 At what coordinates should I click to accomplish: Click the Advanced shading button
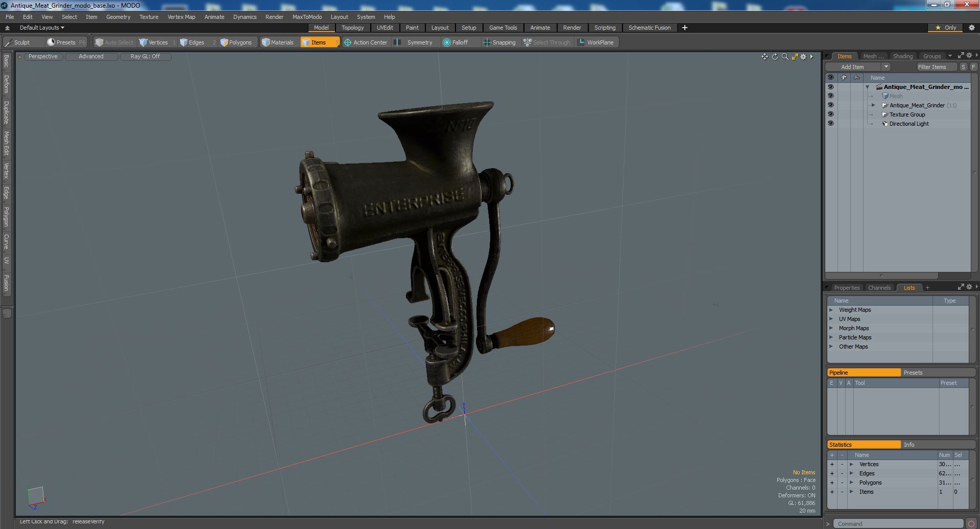click(91, 56)
